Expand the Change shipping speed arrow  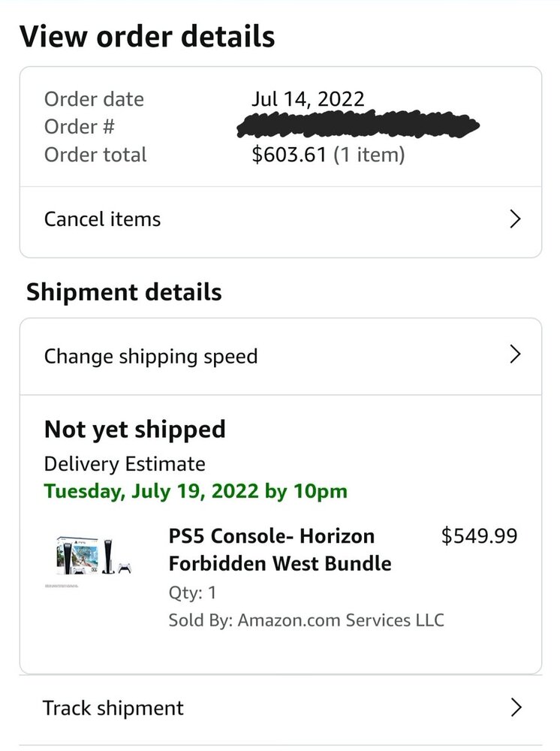pyautogui.click(x=515, y=354)
